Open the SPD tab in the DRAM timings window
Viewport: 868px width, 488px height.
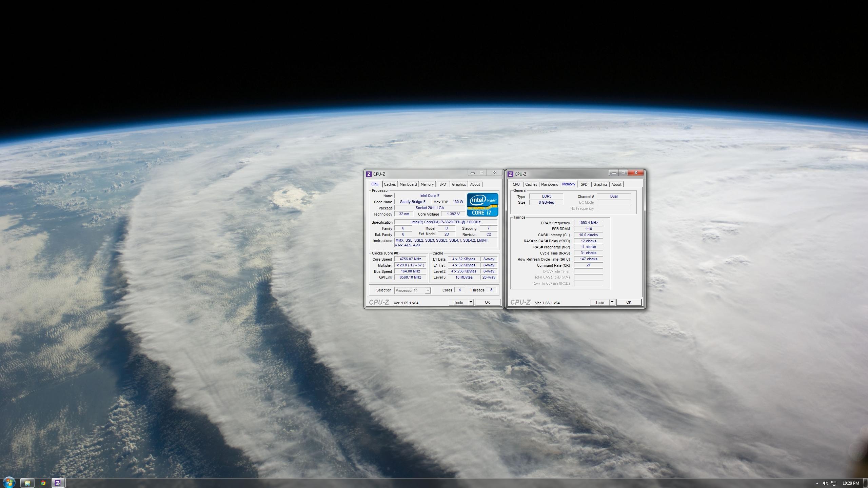pos(584,185)
